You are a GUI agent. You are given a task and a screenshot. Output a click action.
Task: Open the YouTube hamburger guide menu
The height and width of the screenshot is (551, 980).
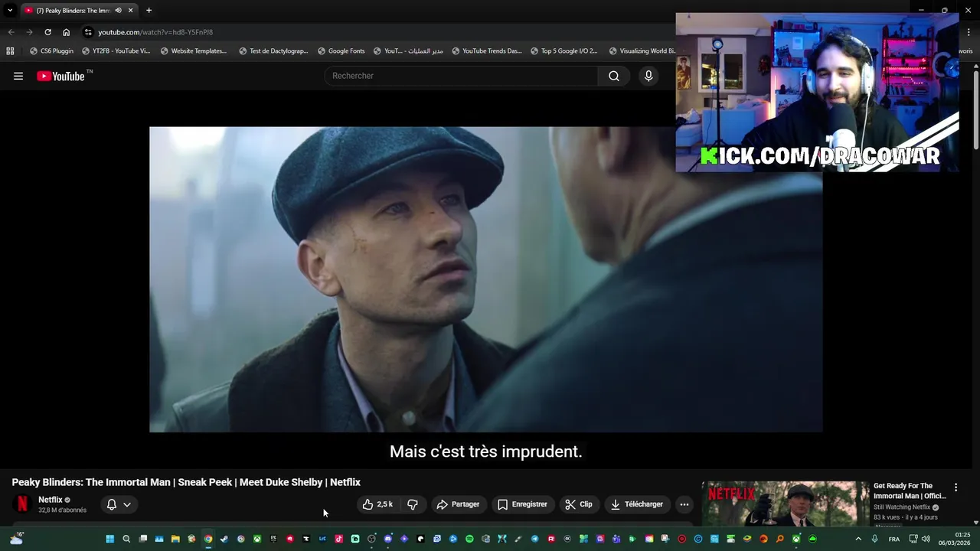18,76
